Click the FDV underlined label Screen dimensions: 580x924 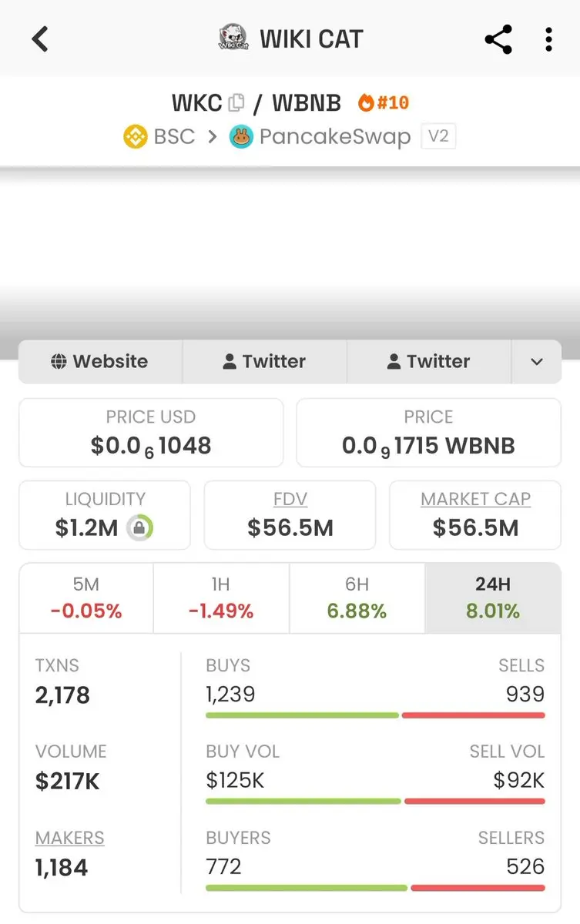pos(290,499)
